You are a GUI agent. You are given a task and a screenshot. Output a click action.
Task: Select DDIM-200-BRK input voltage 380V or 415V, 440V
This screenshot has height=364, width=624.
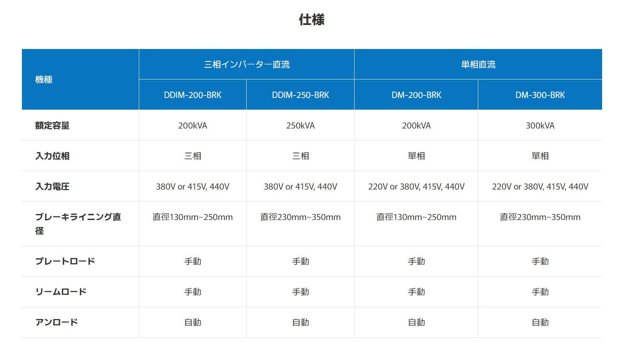[193, 187]
